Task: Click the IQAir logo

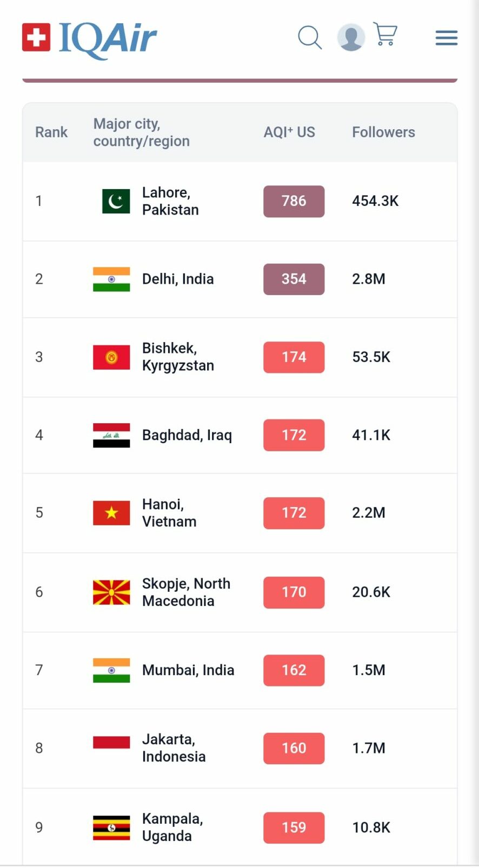Action: coord(89,39)
